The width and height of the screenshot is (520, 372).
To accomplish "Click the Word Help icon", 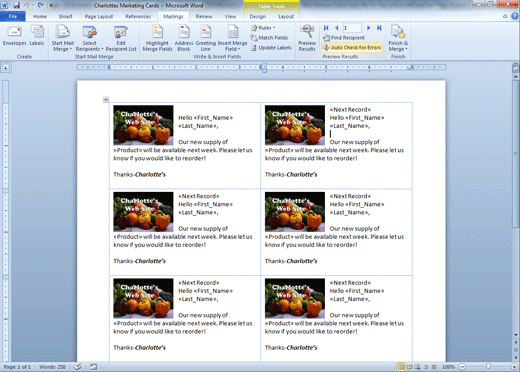I will tap(515, 16).
